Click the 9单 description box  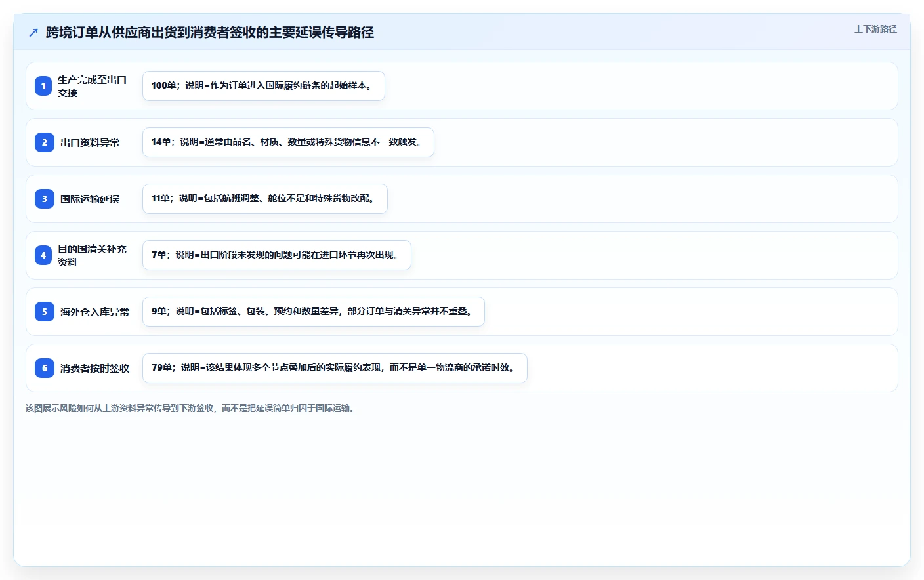314,312
